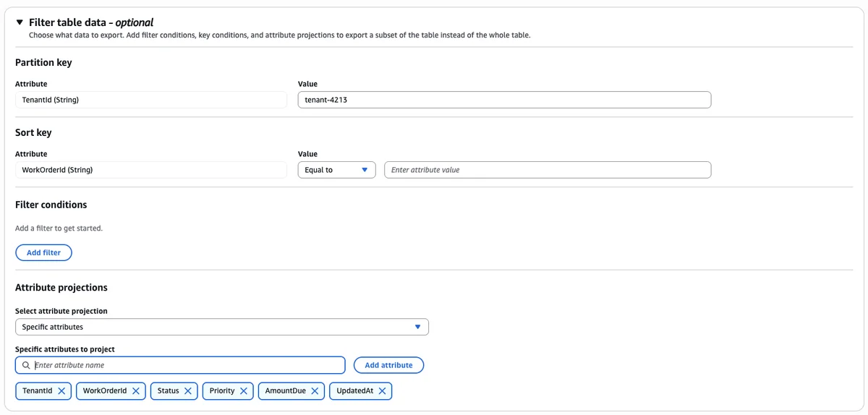Focus the partition key value field tenant-4213
Viewport: 868px width, 415px height.
click(x=504, y=100)
